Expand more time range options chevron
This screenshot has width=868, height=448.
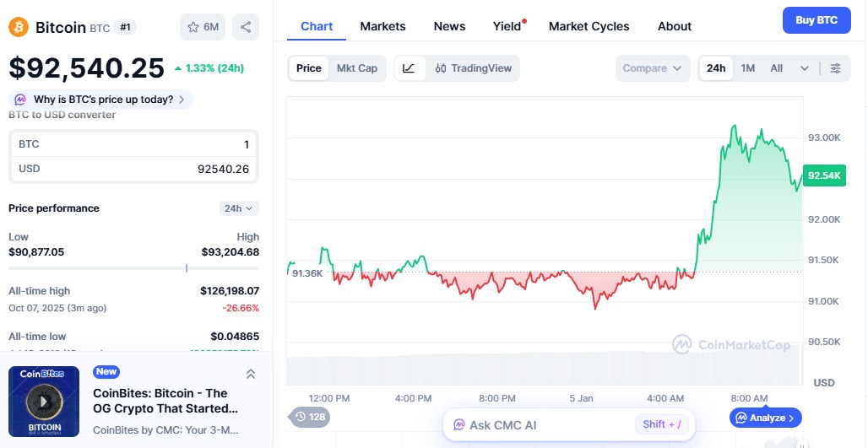pyautogui.click(x=805, y=68)
